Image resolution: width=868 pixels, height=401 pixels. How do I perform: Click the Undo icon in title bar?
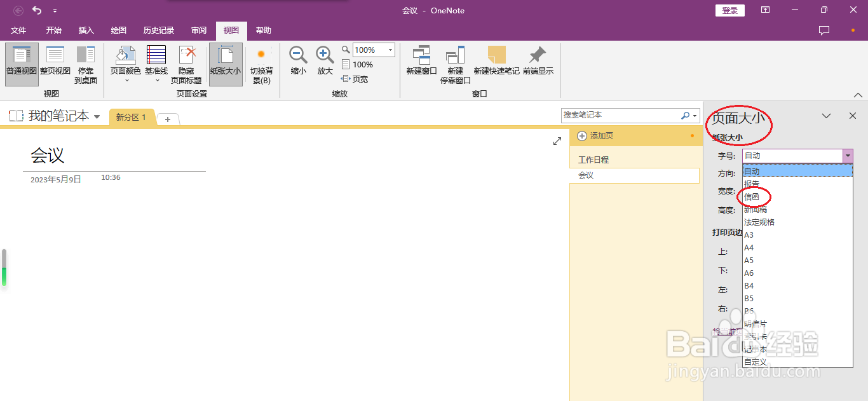[x=37, y=10]
